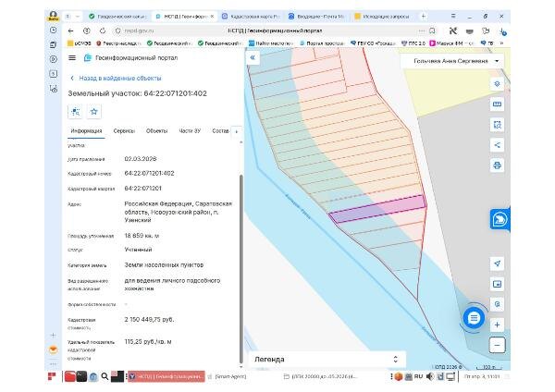Locate my position on map
The height and width of the screenshot is (392, 555).
click(497, 263)
